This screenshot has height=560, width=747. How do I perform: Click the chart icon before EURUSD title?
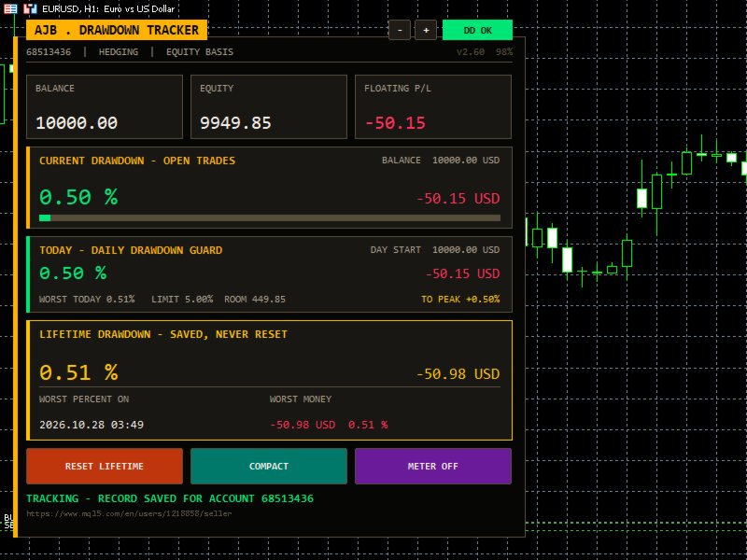30,8
